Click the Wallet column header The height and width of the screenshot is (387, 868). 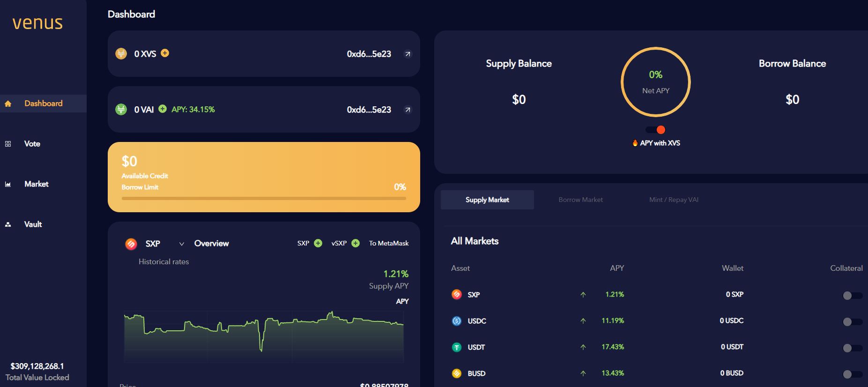pos(733,268)
